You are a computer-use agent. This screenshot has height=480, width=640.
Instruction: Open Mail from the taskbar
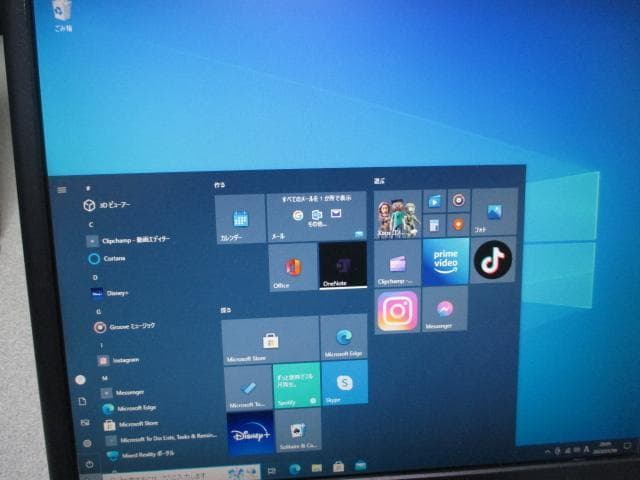360,465
